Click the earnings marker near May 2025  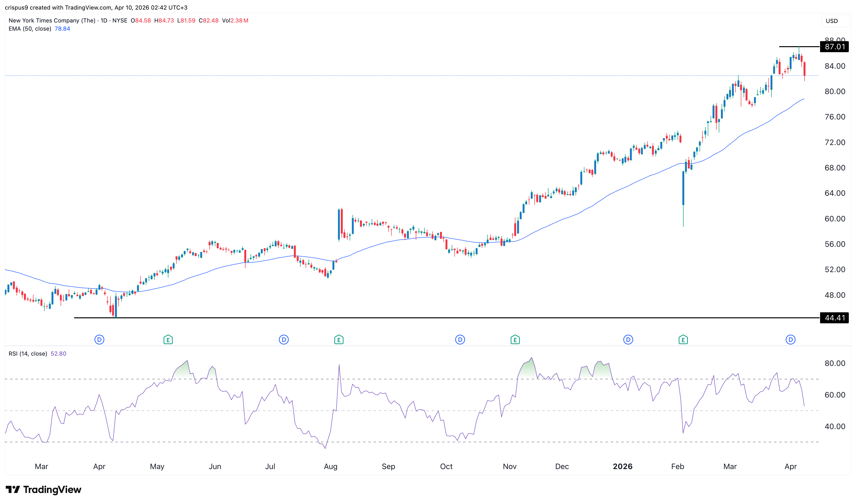(x=168, y=339)
